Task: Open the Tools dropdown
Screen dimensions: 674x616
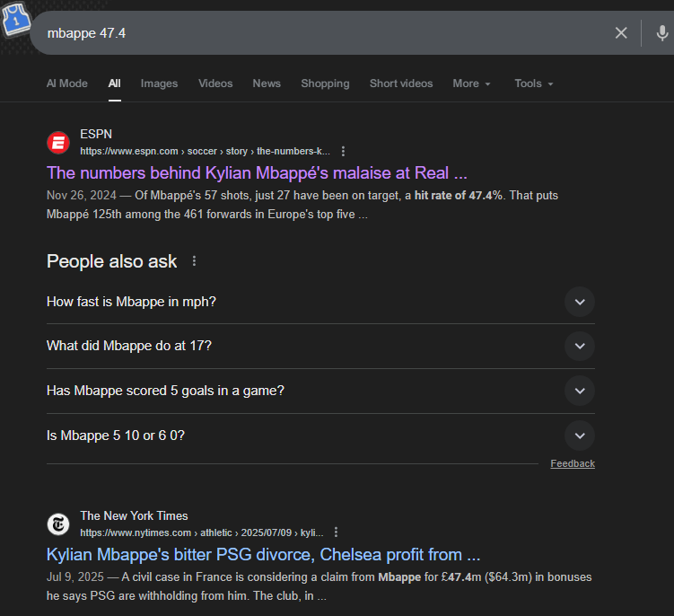Action: pos(533,84)
